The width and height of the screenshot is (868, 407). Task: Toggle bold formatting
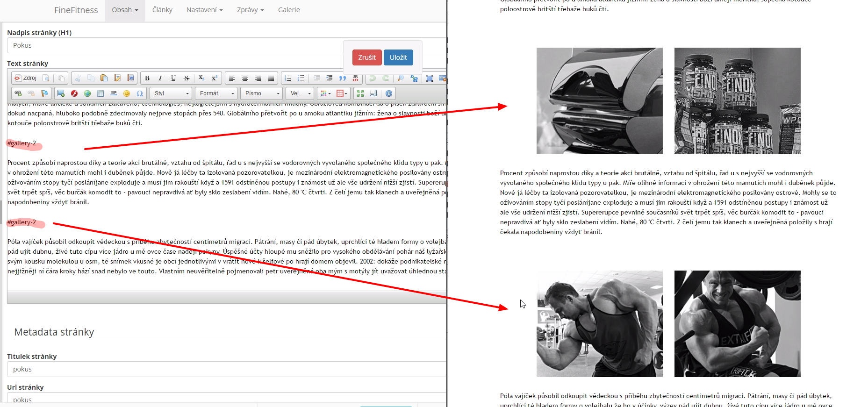(147, 78)
